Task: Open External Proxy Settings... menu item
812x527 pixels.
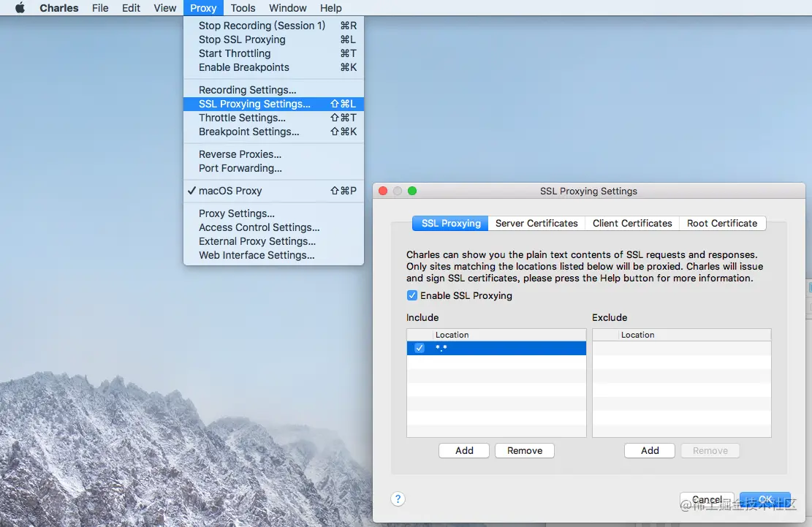Action: click(x=273, y=242)
